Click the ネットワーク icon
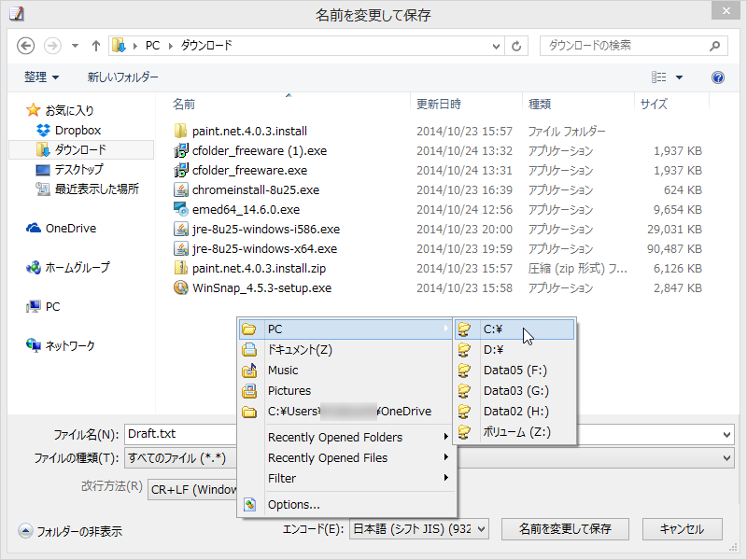Screen dimensions: 747x560 pyautogui.click(x=34, y=345)
